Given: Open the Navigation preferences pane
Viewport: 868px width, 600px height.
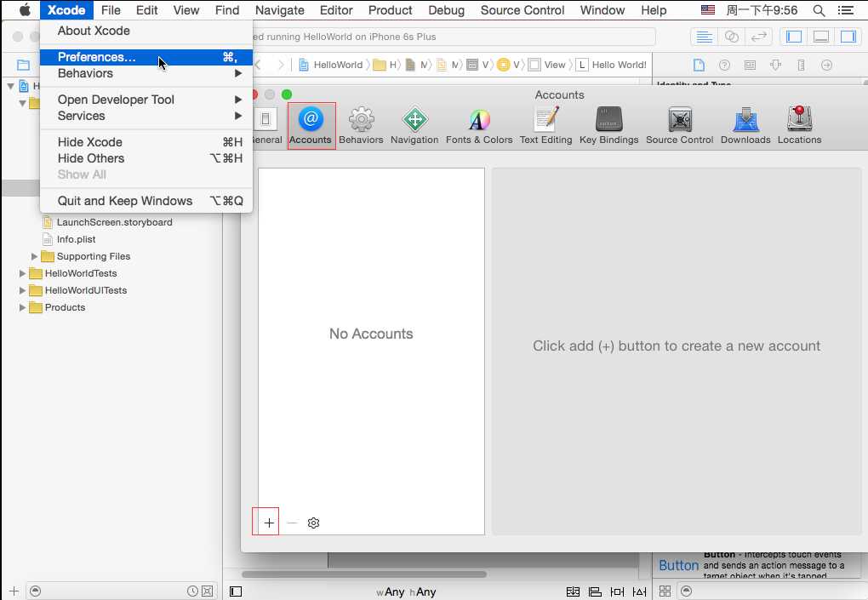Looking at the screenshot, I should (414, 126).
